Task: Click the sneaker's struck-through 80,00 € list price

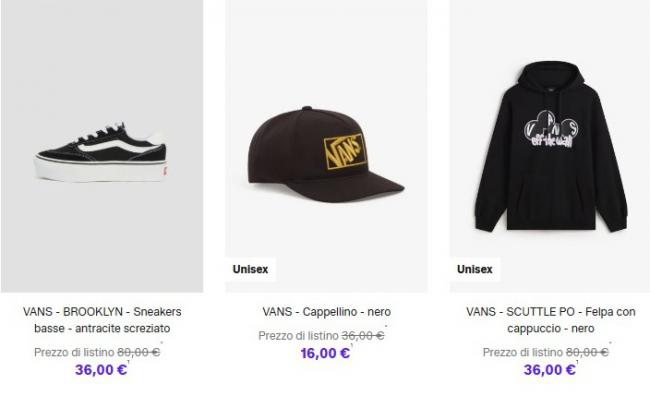Action: 138,352
